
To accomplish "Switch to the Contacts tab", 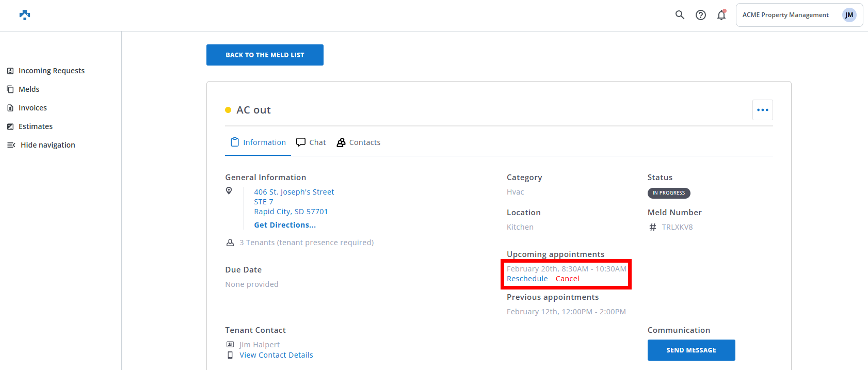I will click(359, 142).
